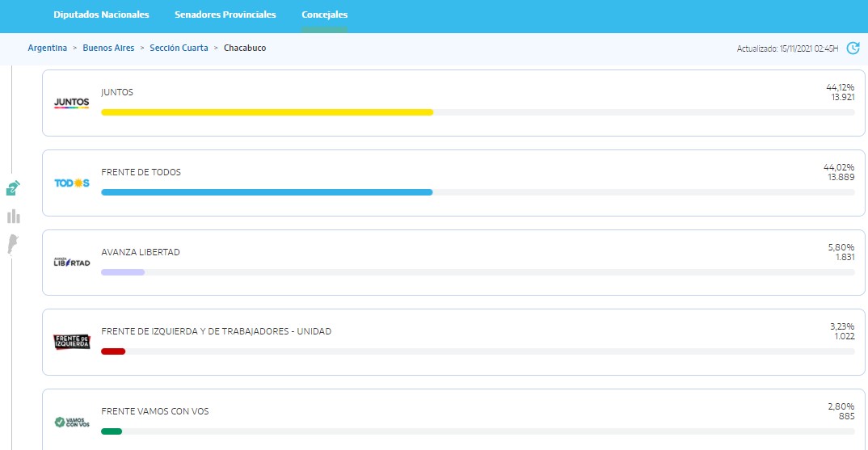Click the Frente de Izquierda party logo

71,342
